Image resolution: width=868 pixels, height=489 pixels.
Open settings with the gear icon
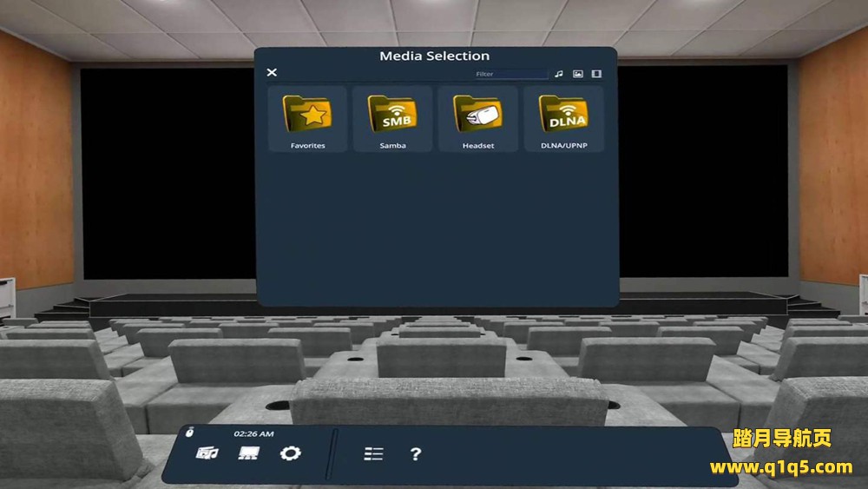pos(290,453)
